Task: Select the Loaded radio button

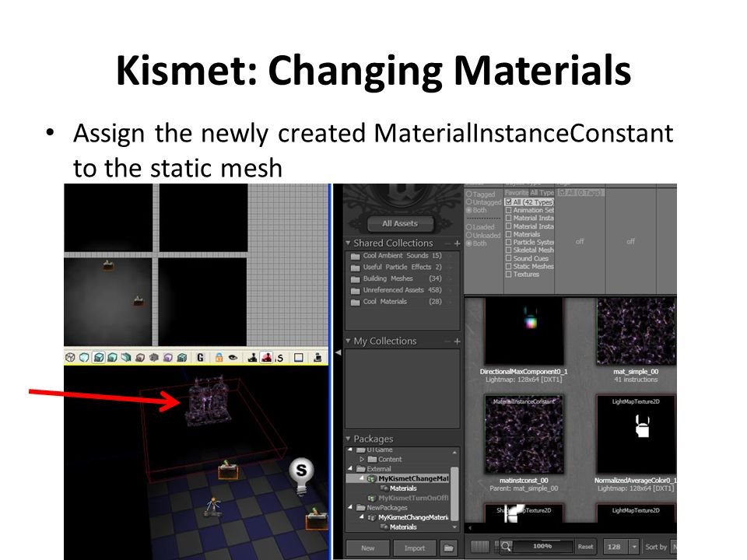Action: tap(468, 227)
